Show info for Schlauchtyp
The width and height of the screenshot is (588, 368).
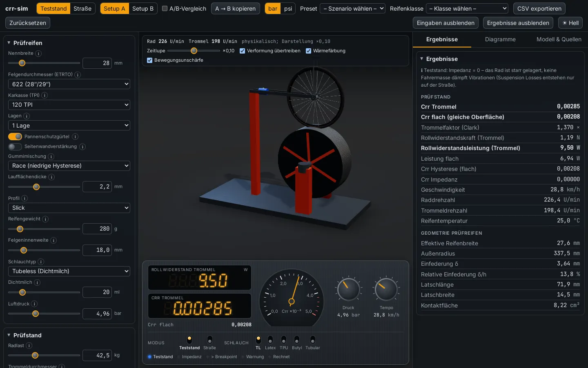coord(41,262)
